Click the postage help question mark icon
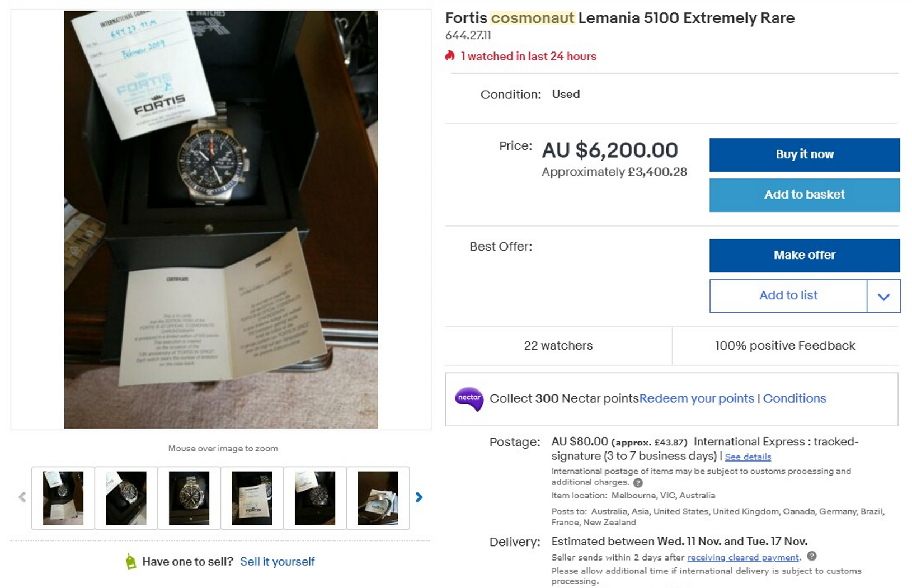Screen dimensions: 912x588 click(x=638, y=482)
